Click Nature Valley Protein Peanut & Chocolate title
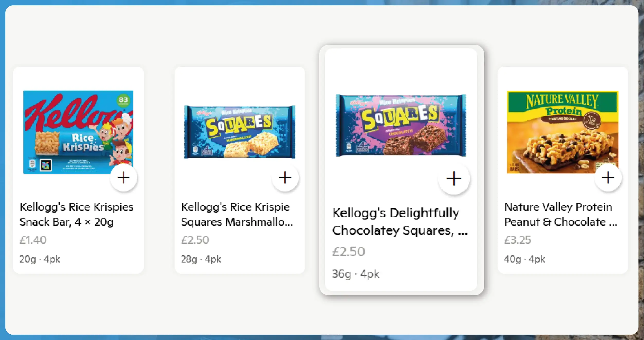Viewport: 644px width, 340px height. [560, 214]
